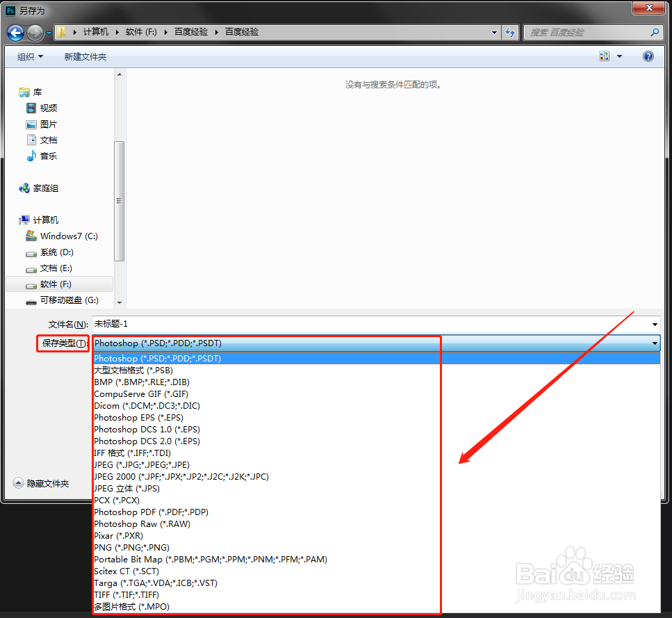This screenshot has width=672, height=618.
Task: Click the change view icon
Action: click(x=605, y=56)
